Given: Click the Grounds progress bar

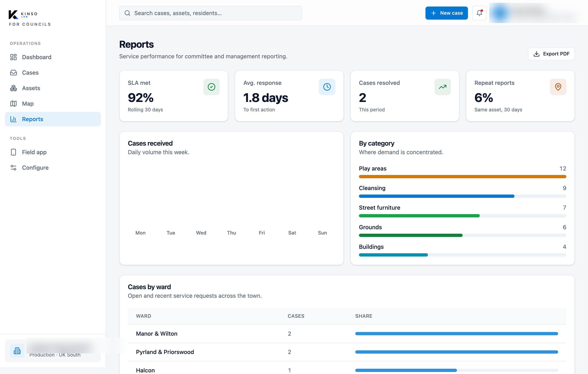Looking at the screenshot, I should tap(462, 235).
